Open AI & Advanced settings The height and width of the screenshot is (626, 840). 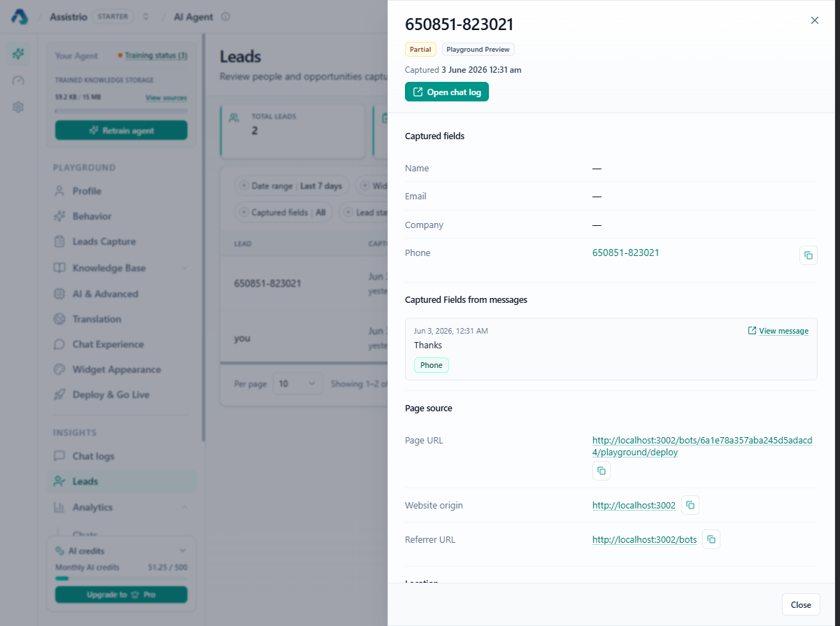[x=120, y=294]
